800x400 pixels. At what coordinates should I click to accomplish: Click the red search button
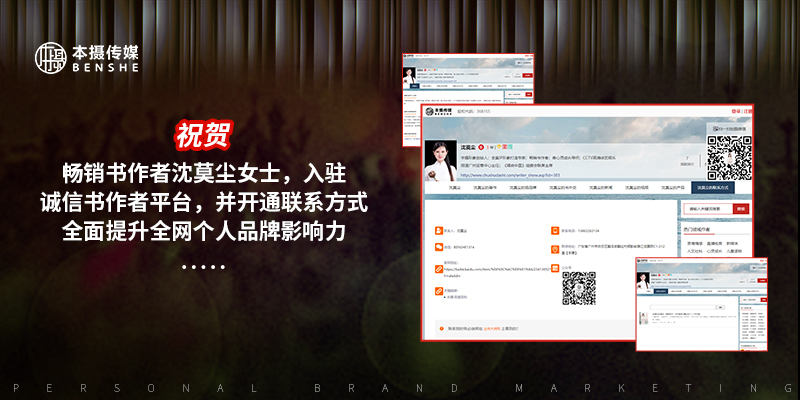coord(740,209)
